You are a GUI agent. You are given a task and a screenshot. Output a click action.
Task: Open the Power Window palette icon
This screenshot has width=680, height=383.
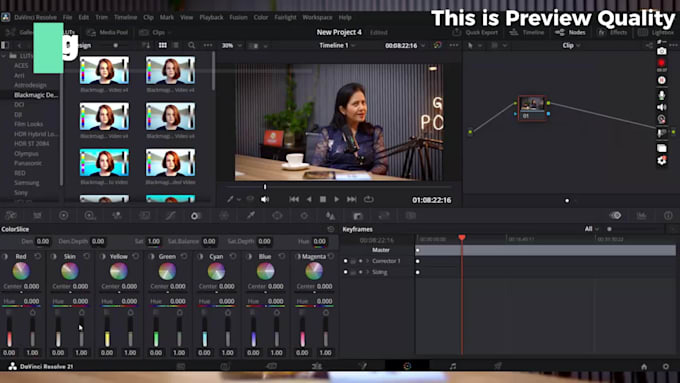(x=277, y=216)
